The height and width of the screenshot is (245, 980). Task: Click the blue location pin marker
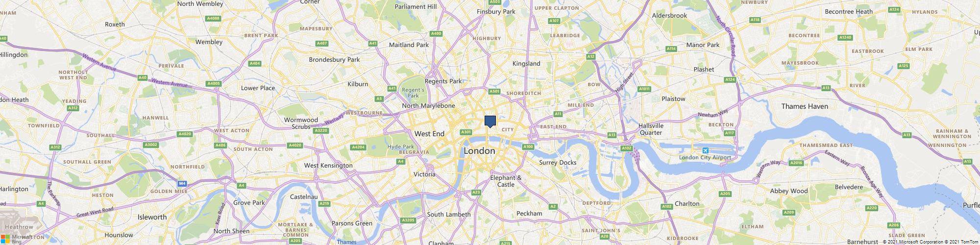click(490, 122)
